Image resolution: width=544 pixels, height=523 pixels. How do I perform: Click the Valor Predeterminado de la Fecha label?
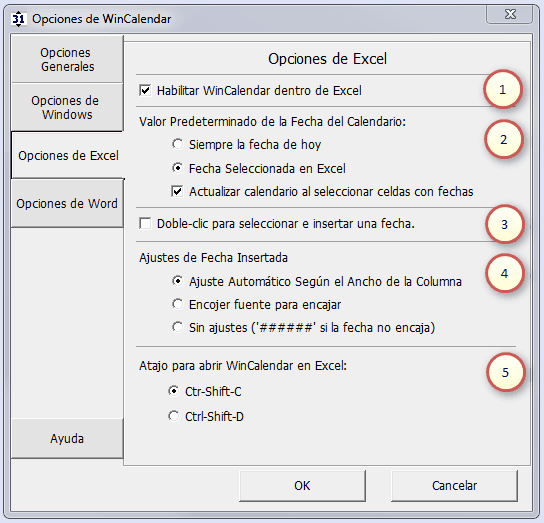pyautogui.click(x=272, y=122)
